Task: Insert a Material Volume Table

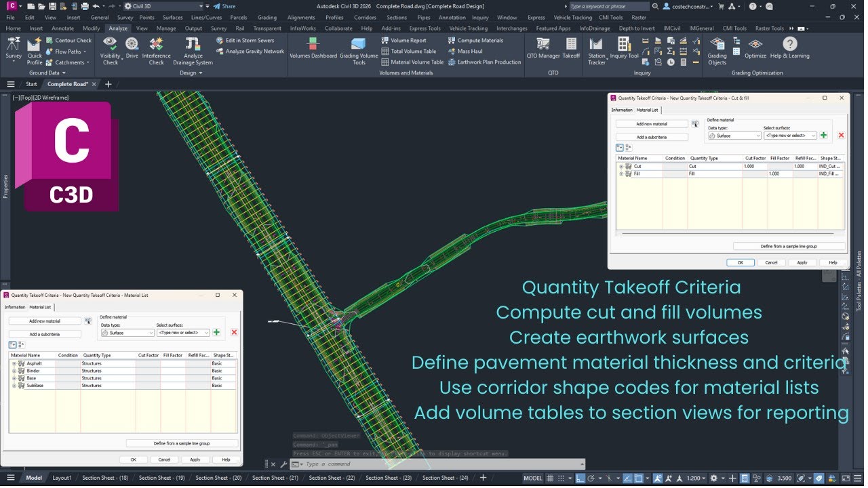Action: 412,62
